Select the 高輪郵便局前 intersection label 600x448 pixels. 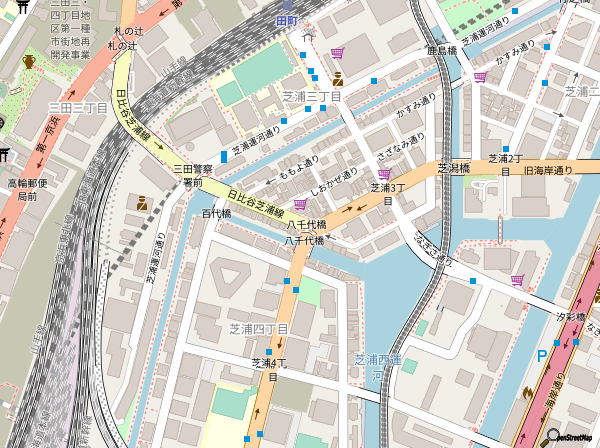pyautogui.click(x=27, y=190)
